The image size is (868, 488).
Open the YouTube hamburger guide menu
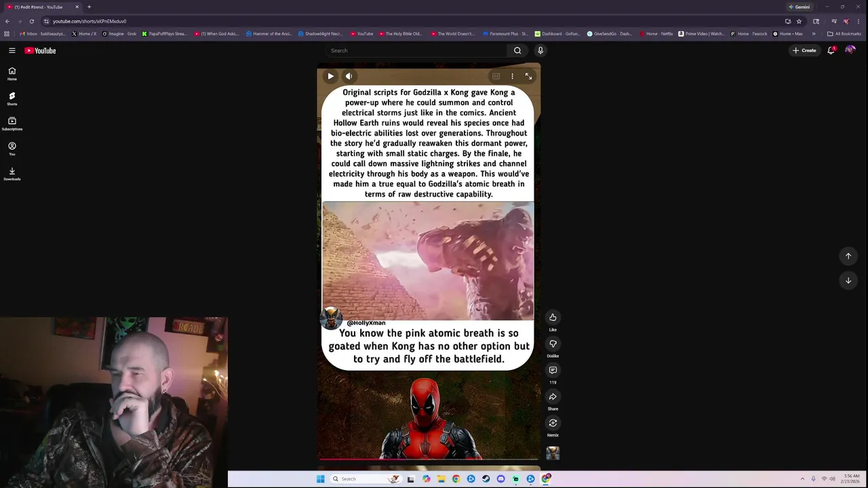[x=12, y=50]
